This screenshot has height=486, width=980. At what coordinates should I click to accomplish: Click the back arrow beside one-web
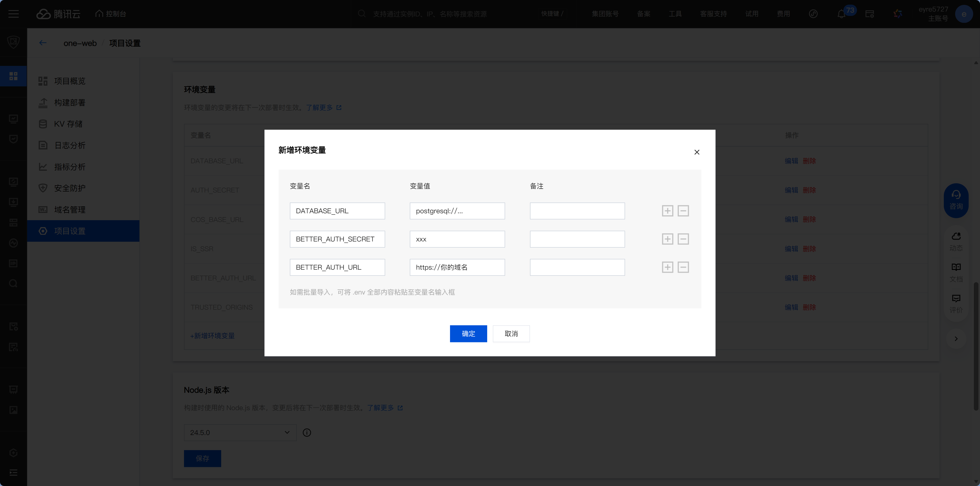(x=43, y=43)
